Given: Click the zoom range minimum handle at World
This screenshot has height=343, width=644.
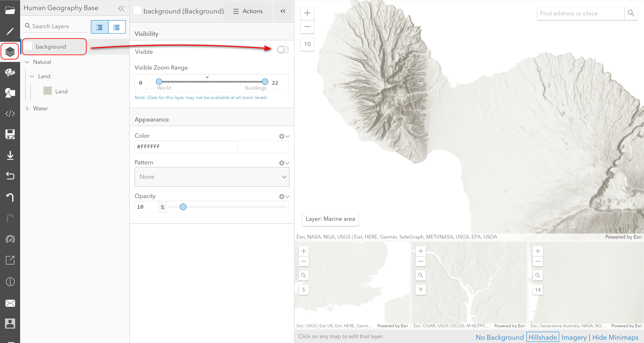Looking at the screenshot, I should pos(159,82).
